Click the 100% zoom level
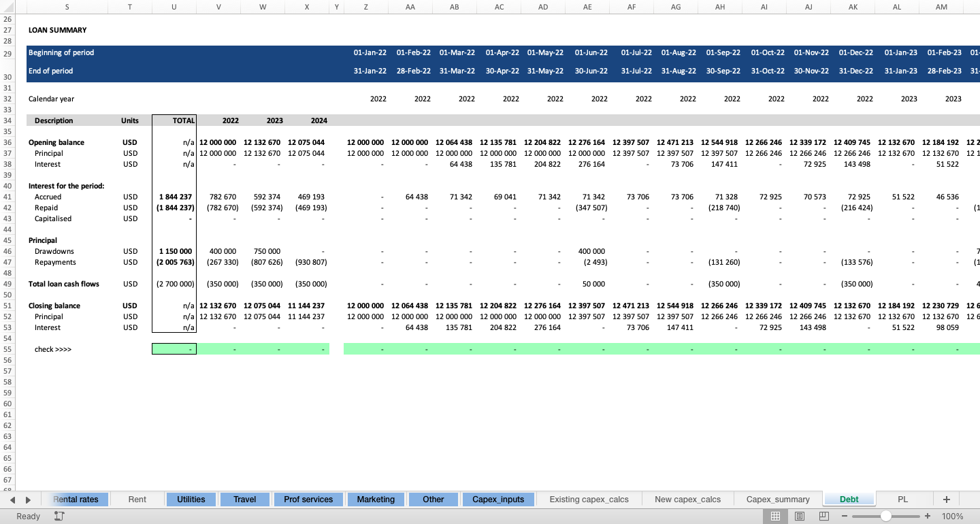The height and width of the screenshot is (524, 980). (x=952, y=517)
